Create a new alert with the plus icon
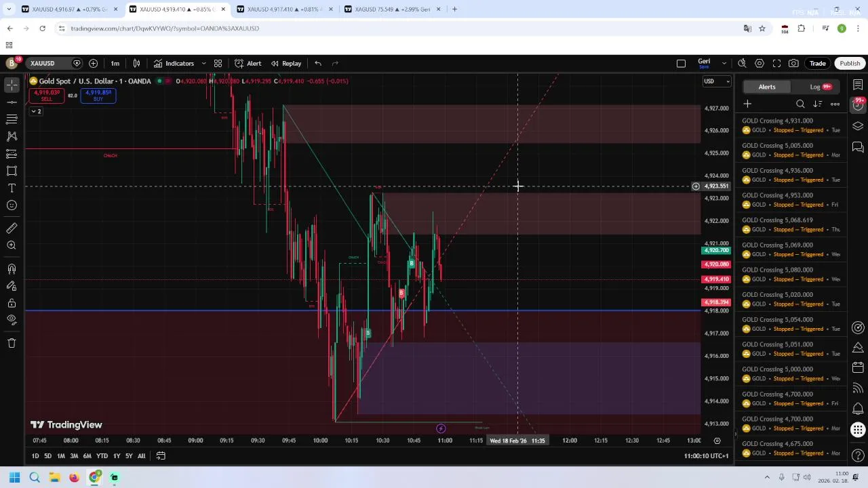868x488 pixels. coord(747,104)
